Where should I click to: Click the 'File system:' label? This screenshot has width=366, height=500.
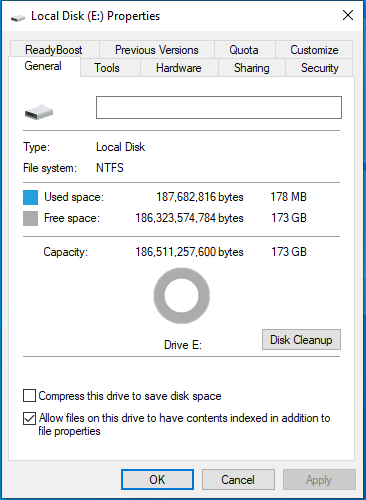pyautogui.click(x=50, y=168)
